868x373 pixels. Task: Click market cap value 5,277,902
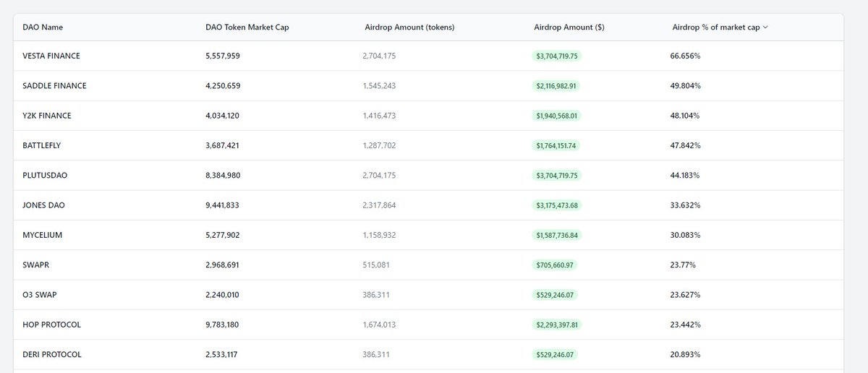click(x=223, y=236)
